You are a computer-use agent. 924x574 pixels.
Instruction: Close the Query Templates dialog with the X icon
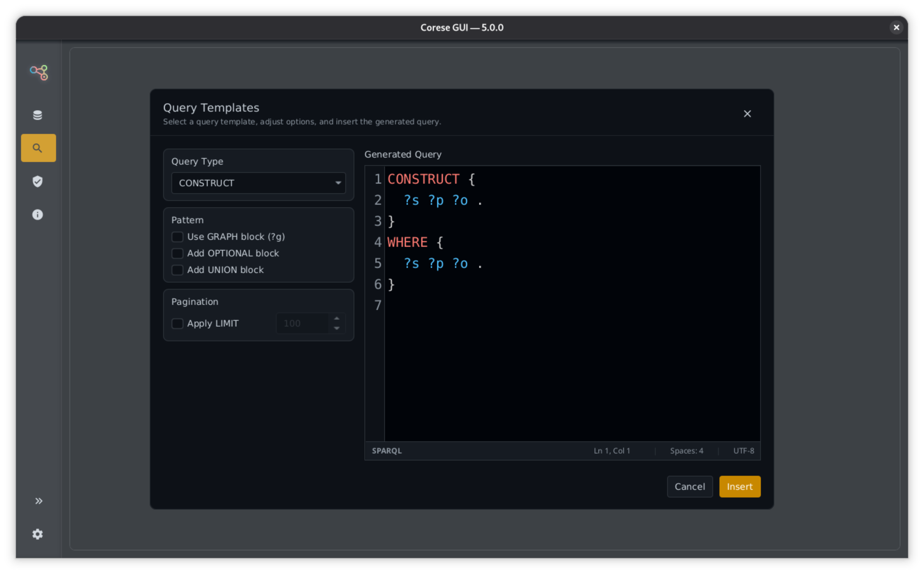(x=747, y=114)
